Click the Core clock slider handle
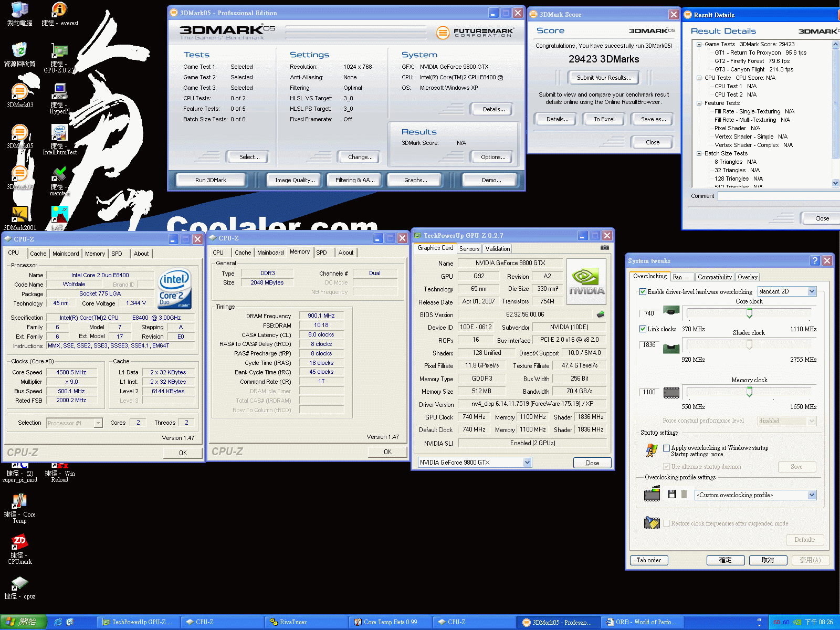This screenshot has width=840, height=630. pyautogui.click(x=749, y=313)
